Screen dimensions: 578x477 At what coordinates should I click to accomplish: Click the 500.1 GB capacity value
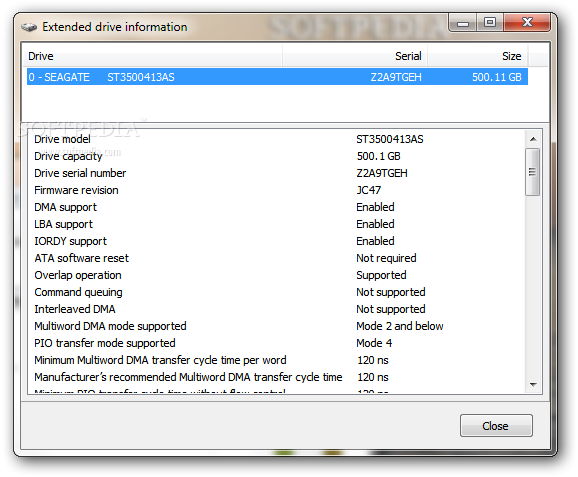[378, 156]
